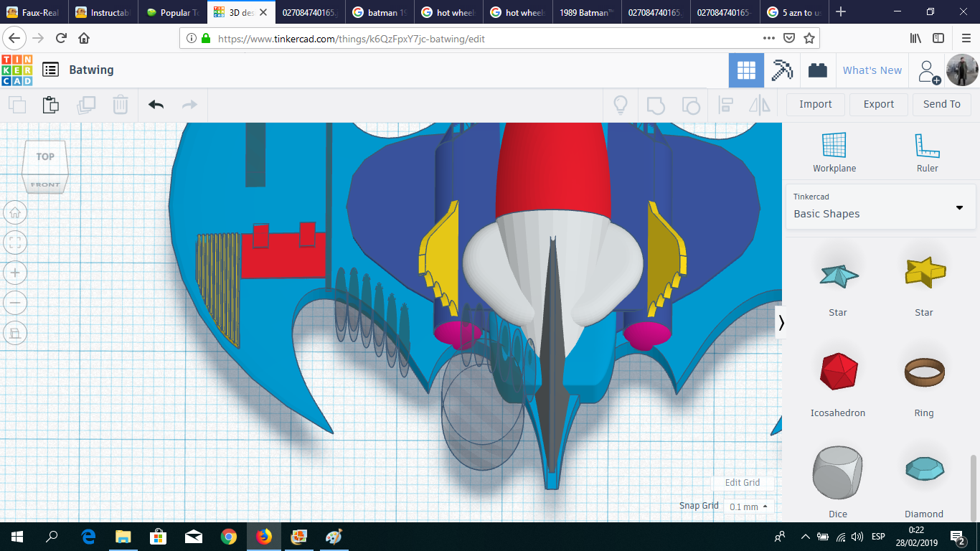The width and height of the screenshot is (980, 551).
Task: Toggle orthographic perspective view
Action: tap(16, 333)
